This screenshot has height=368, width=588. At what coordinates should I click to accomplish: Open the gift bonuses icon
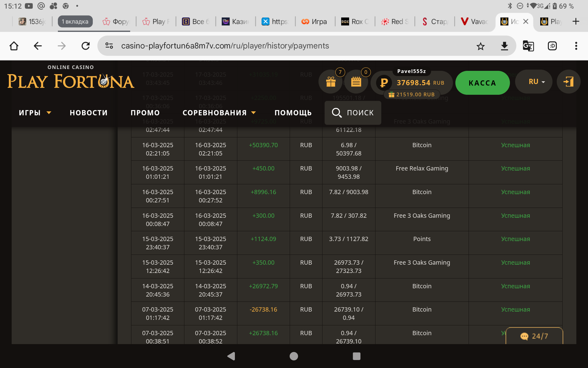(x=330, y=82)
